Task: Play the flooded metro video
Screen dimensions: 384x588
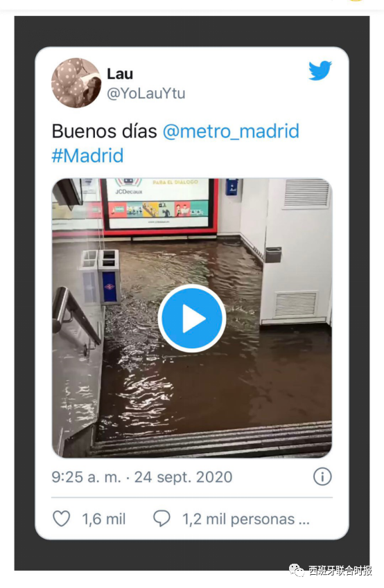Action: click(192, 319)
